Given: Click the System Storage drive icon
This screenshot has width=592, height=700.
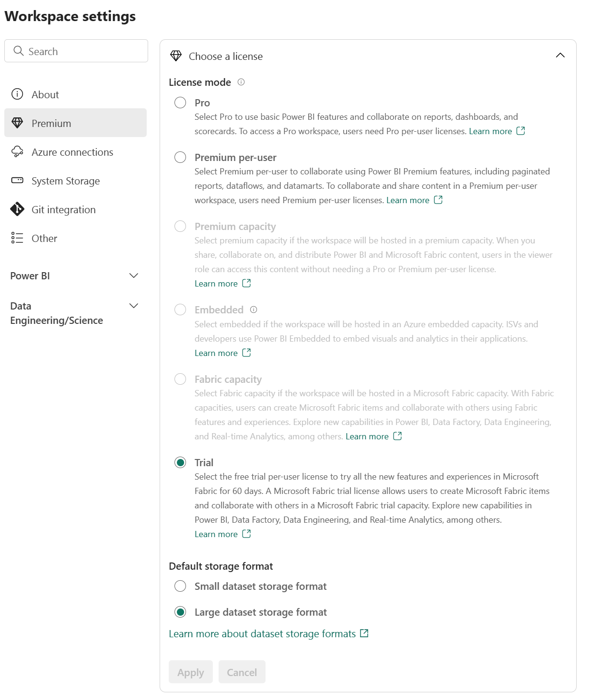Looking at the screenshot, I should pos(17,180).
